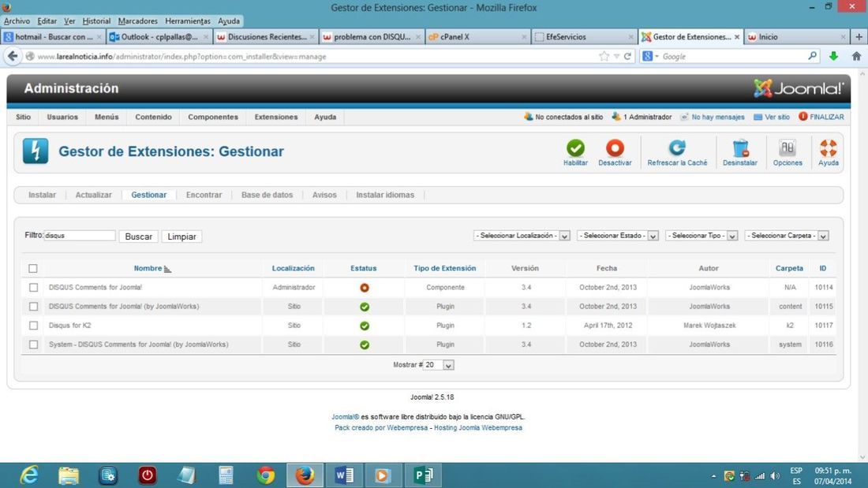This screenshot has height=488, width=868.
Task: Click the volume speaker tray icon
Action: pos(775,476)
